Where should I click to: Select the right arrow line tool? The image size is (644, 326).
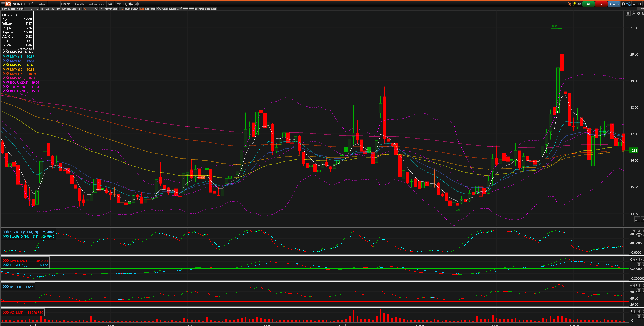tap(186, 9)
